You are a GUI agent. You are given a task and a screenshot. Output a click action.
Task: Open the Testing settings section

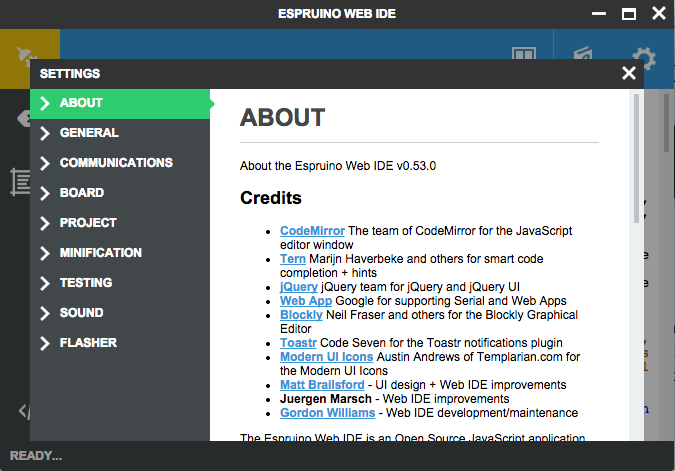tap(120, 283)
